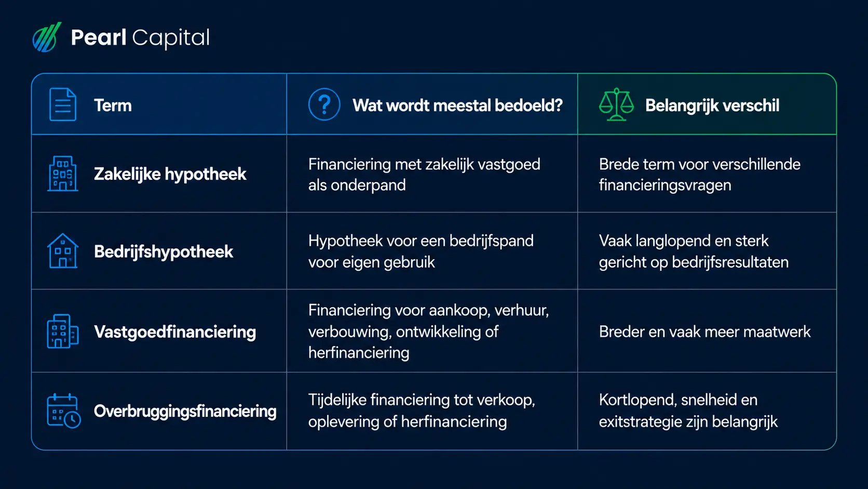Click the Bedrijfshypotheek term label
Image resolution: width=868 pixels, height=489 pixels.
[164, 252]
